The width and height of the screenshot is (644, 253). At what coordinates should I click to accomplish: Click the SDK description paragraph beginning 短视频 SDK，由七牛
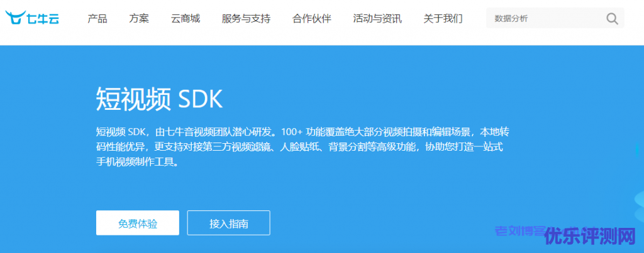click(303, 147)
